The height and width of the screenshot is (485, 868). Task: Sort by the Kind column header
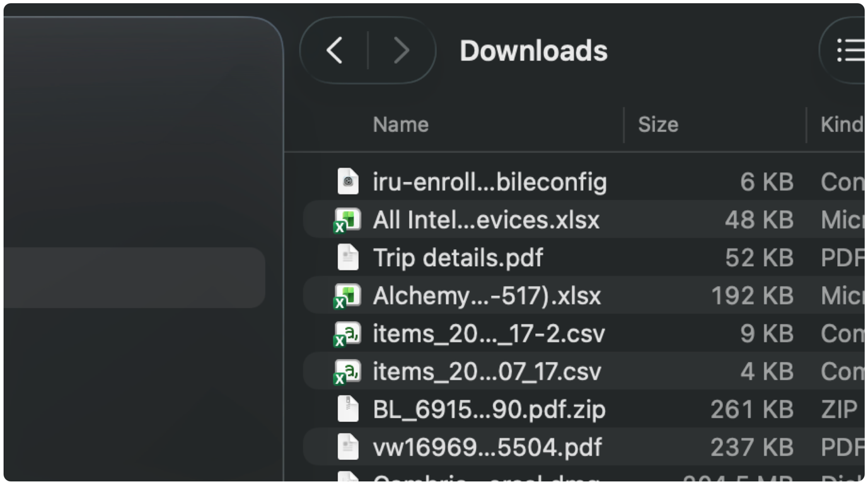[842, 125]
